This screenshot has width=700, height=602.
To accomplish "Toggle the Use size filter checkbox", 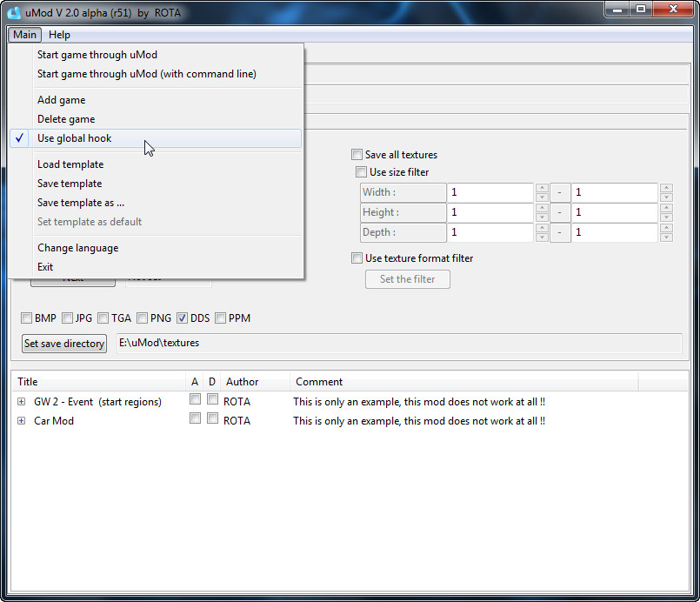I will tap(361, 172).
